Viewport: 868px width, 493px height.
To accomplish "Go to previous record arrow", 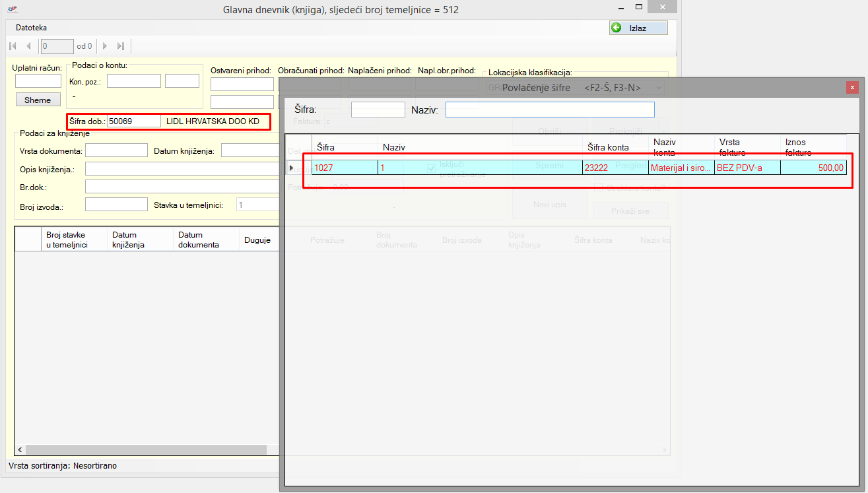I will (28, 46).
